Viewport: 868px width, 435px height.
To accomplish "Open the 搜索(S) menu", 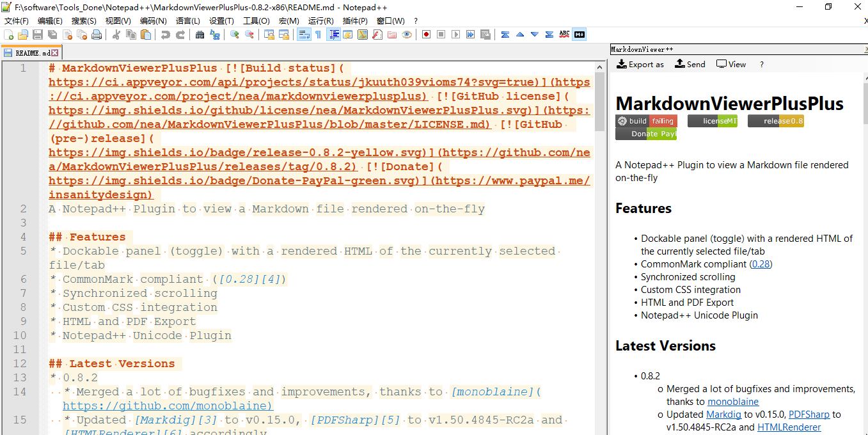I will point(84,21).
